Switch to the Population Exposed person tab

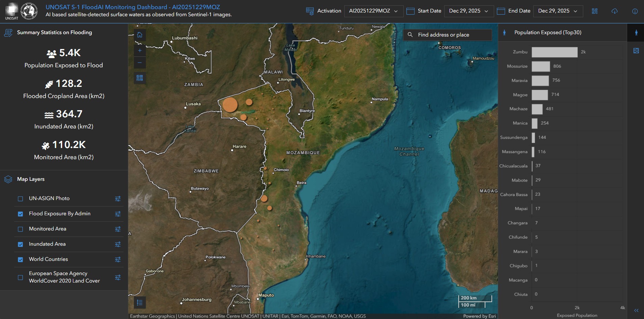coord(636,33)
